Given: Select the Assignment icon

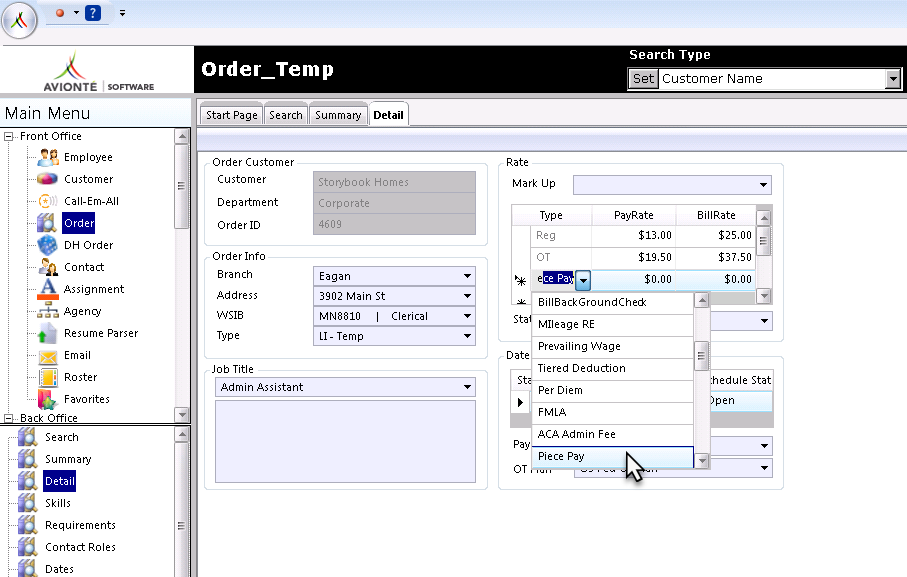Looking at the screenshot, I should pos(47,289).
